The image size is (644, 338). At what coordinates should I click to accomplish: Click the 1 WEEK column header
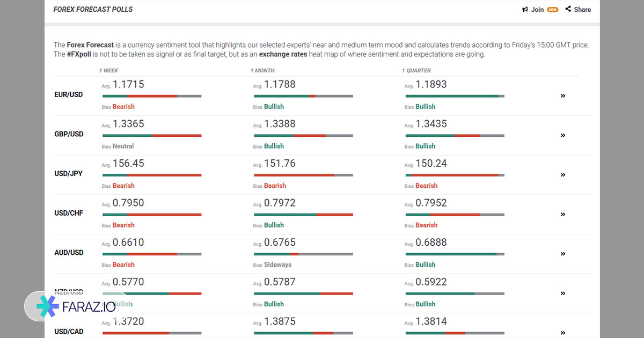[x=109, y=71]
